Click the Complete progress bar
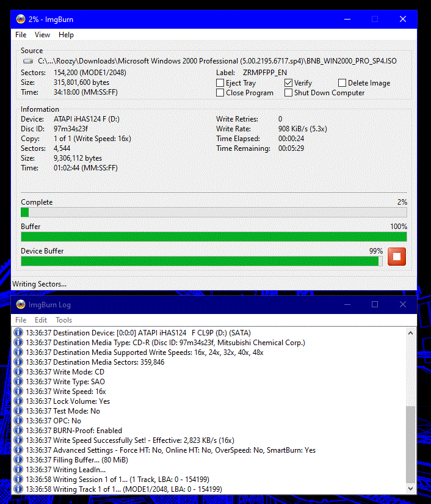The height and width of the screenshot is (504, 431). pyautogui.click(x=214, y=213)
